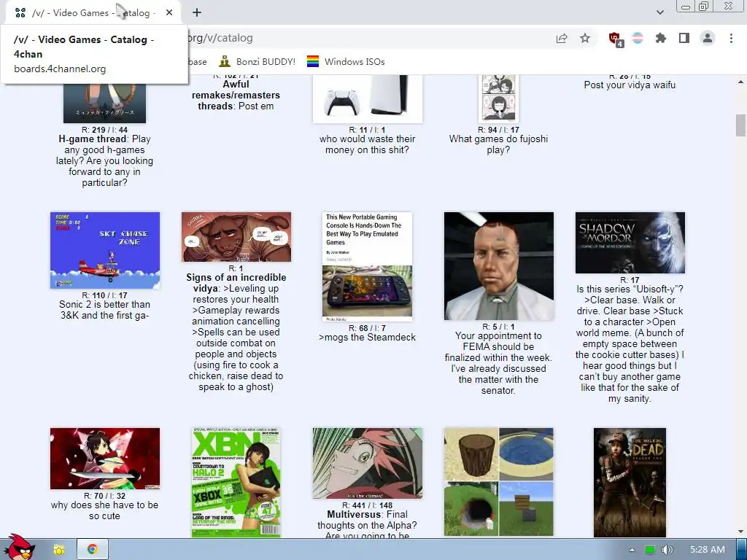Open the Half-Life G-Man face thumbnail
Screen dimensions: 747x560
(x=499, y=266)
